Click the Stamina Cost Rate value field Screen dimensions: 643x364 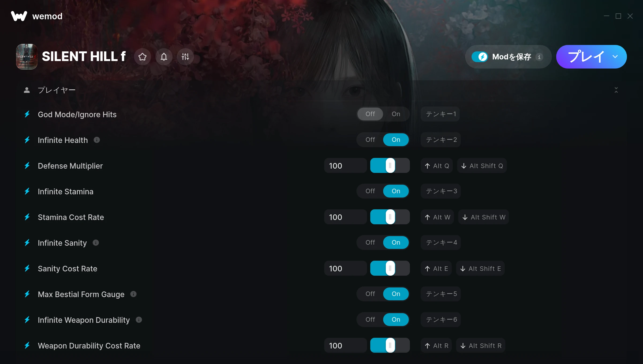click(345, 217)
